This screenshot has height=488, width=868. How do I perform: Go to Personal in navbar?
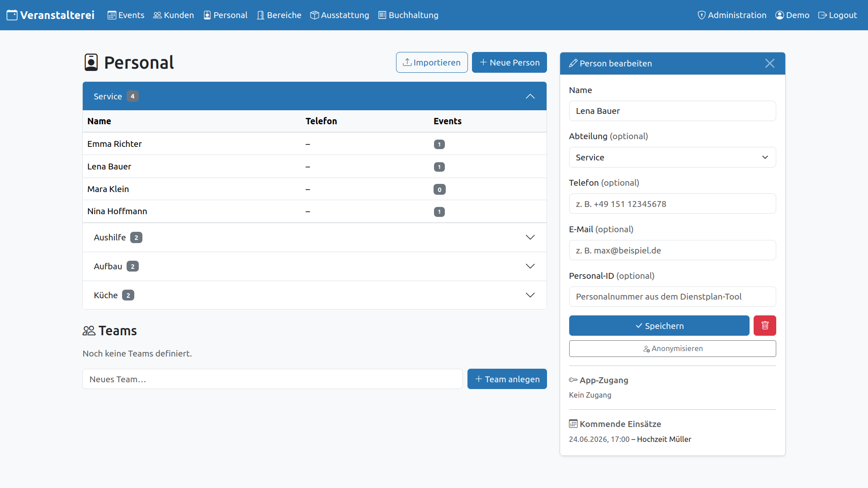(x=225, y=15)
